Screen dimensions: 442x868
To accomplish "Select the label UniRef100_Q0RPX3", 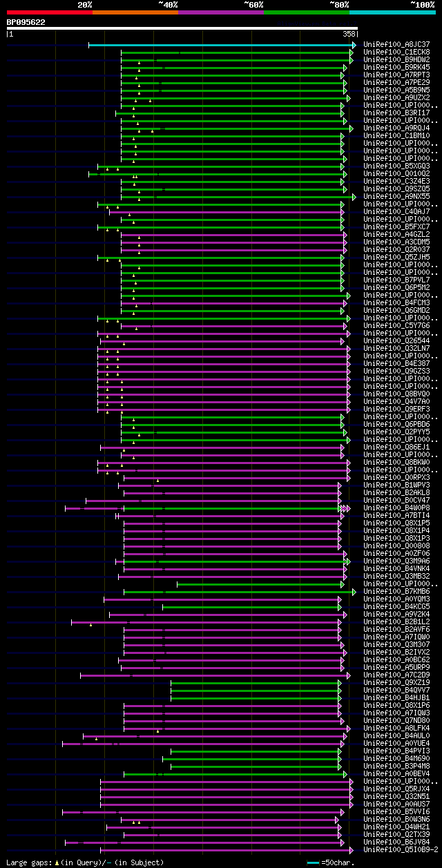I will click(396, 477).
